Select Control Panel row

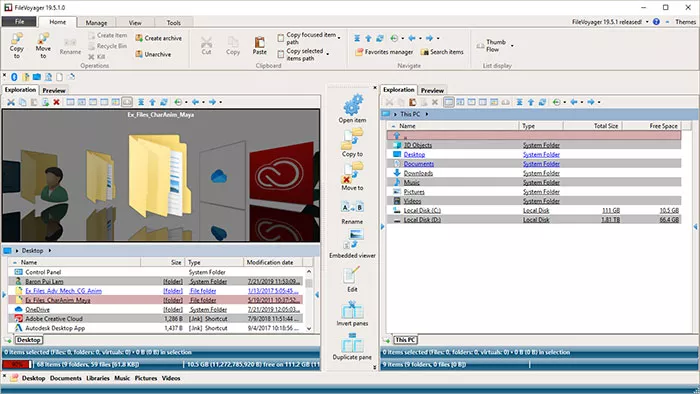(155, 272)
